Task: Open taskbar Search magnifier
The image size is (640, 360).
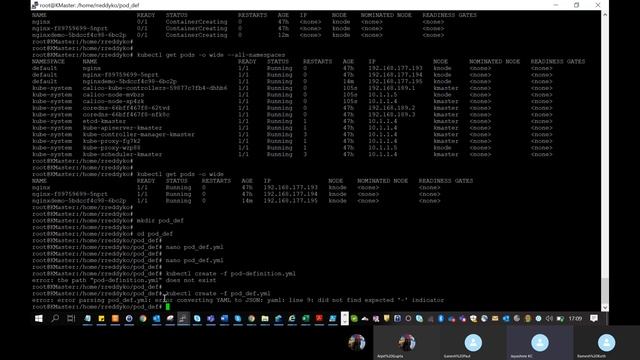Action: coord(55,318)
